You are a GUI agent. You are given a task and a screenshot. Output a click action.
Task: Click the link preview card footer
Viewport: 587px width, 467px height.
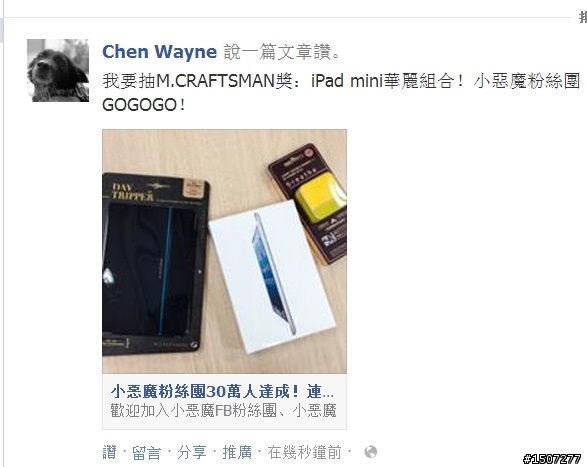point(224,401)
